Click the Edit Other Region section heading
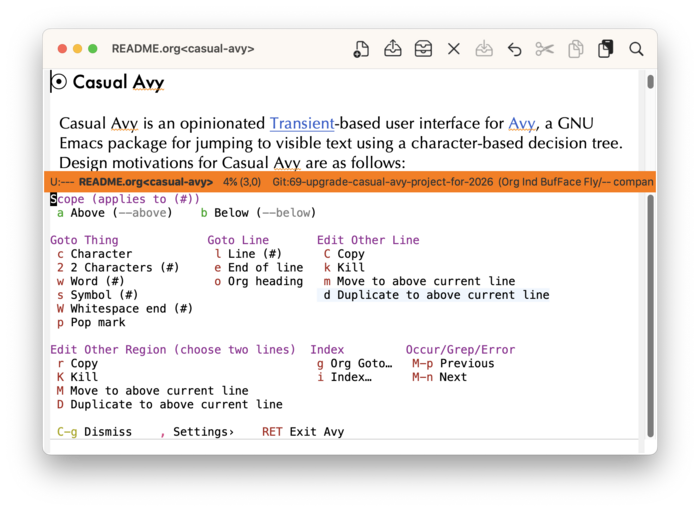 click(x=173, y=350)
